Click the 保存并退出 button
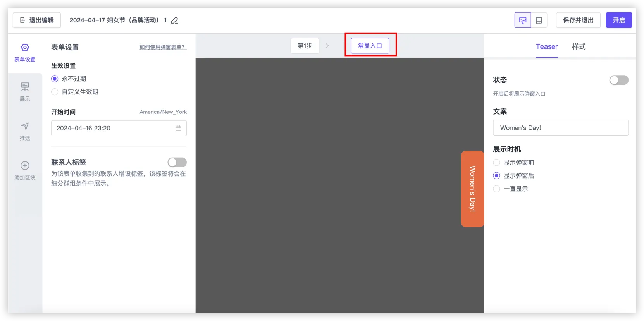Image resolution: width=644 pixels, height=321 pixels. click(578, 20)
